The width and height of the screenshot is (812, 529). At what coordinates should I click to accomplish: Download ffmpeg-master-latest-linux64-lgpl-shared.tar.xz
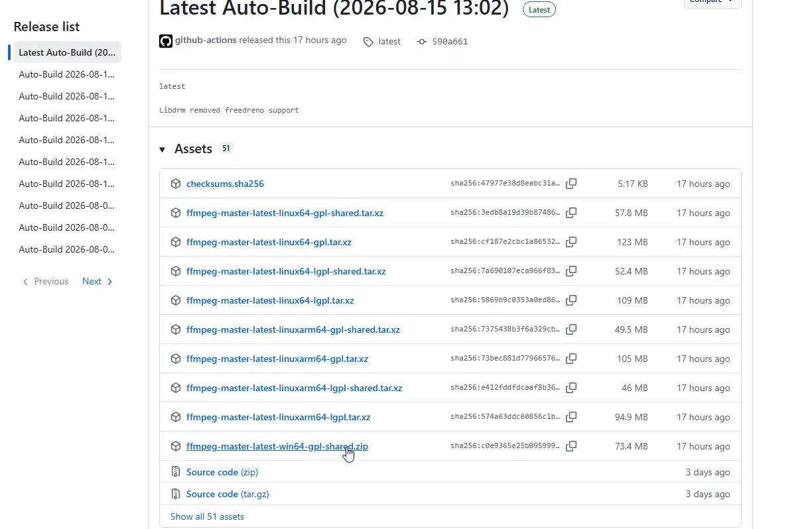pos(286,271)
